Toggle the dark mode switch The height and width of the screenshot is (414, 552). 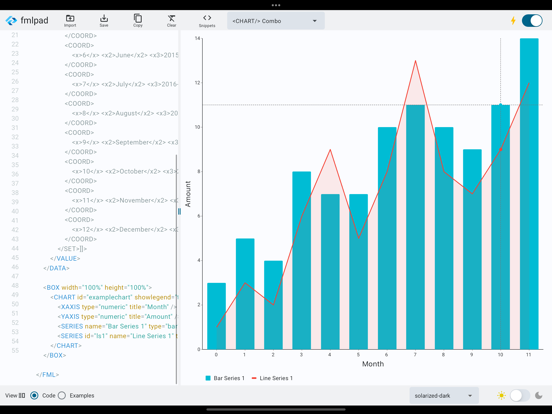[x=520, y=395]
